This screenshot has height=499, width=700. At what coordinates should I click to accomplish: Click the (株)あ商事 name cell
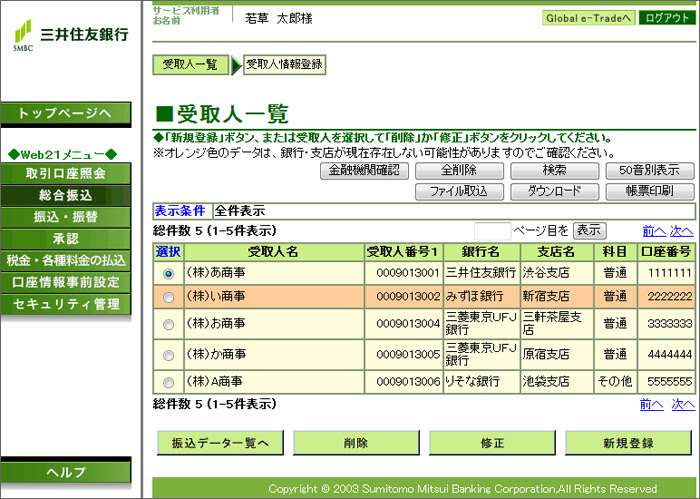[274, 273]
